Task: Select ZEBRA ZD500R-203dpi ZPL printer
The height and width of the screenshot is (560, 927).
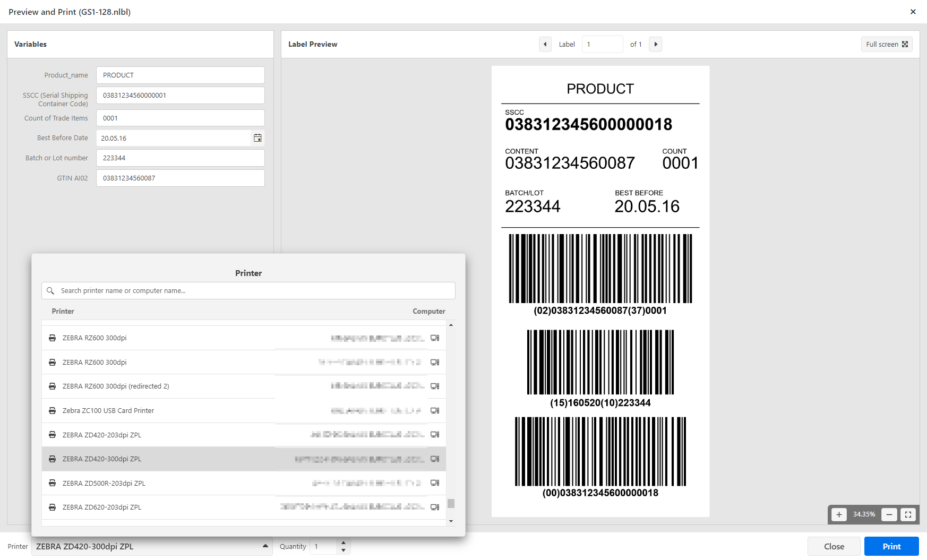Action: [x=104, y=483]
